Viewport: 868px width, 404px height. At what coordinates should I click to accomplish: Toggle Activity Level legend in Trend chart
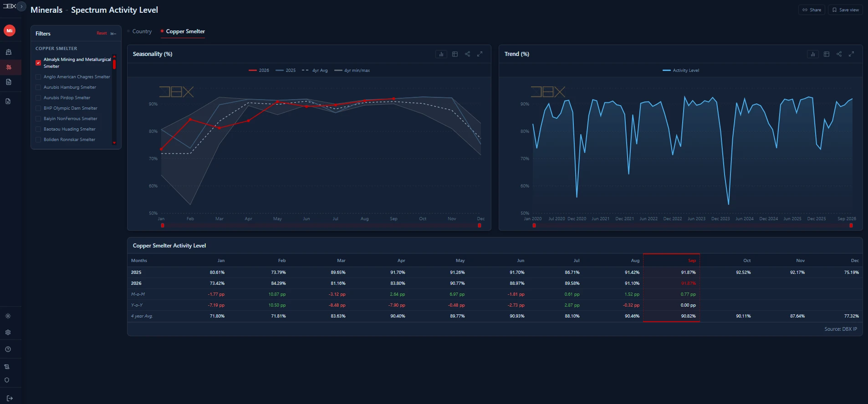pyautogui.click(x=681, y=71)
